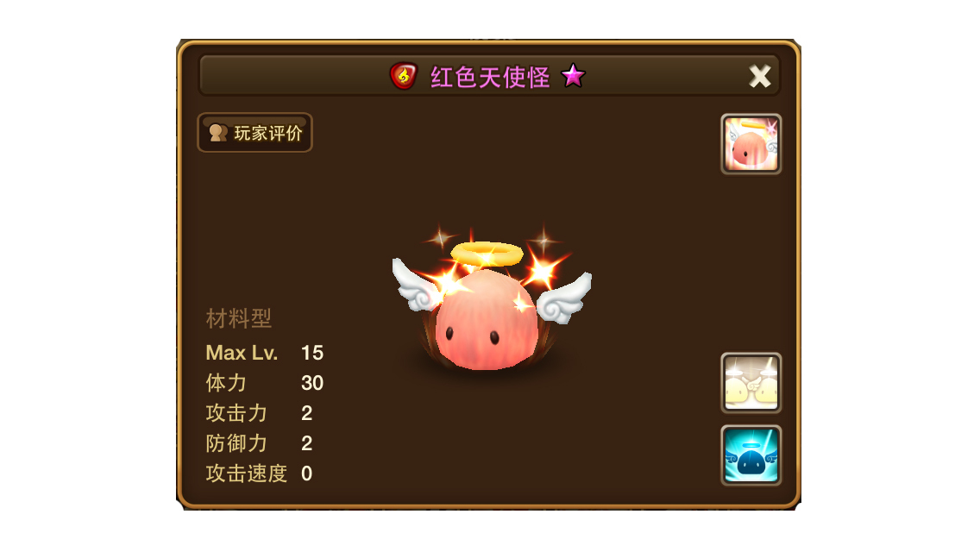Click the 体力 value 30
Viewport: 980px width, 552px height.
point(312,383)
